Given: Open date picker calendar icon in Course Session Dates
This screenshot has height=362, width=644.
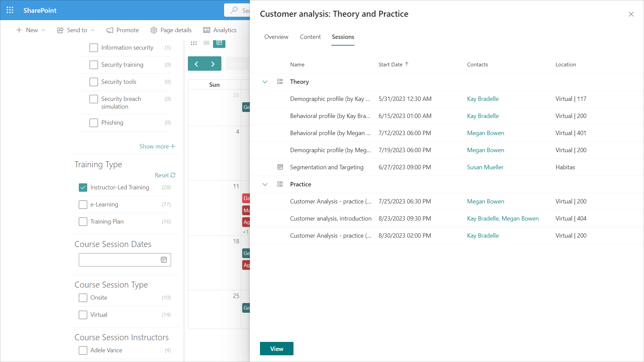Looking at the screenshot, I should [164, 260].
